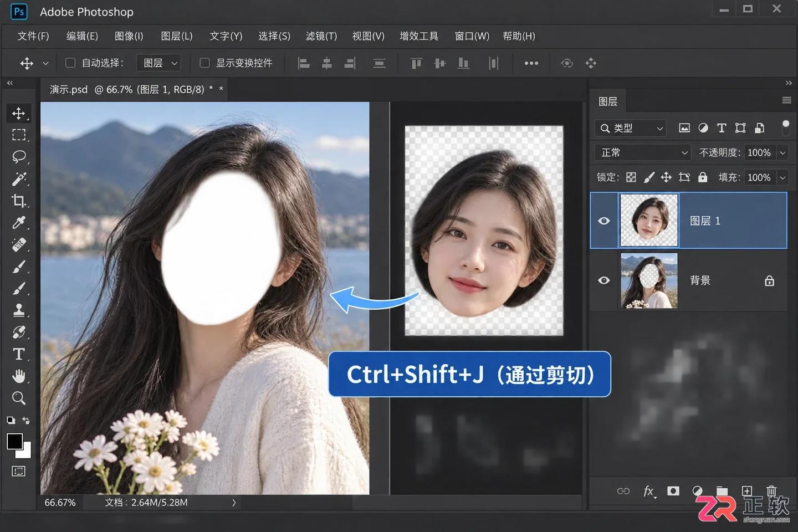Open the 编辑(E) menu

[82, 36]
